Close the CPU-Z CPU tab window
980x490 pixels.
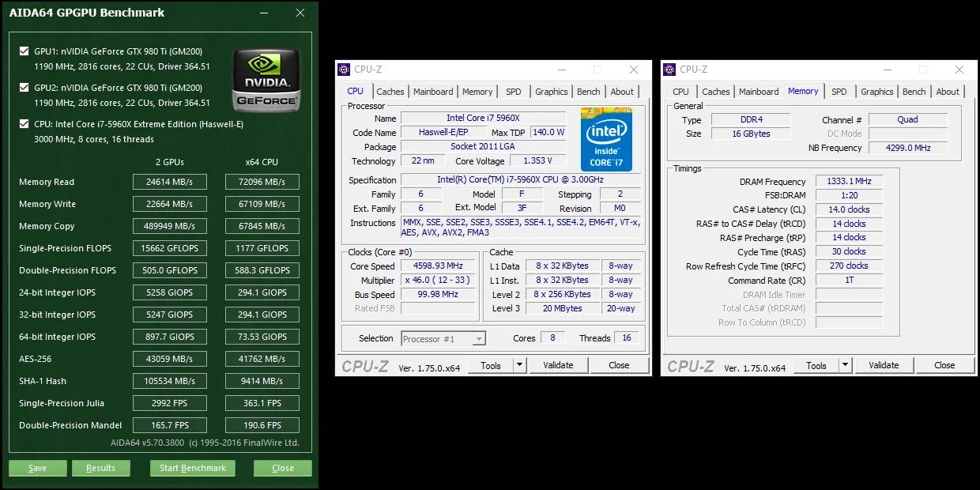[633, 70]
